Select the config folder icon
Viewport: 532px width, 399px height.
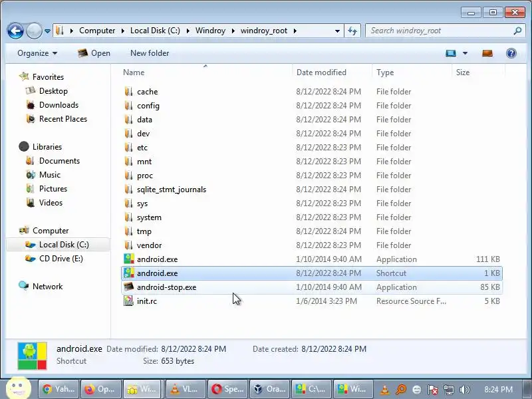[x=128, y=106]
